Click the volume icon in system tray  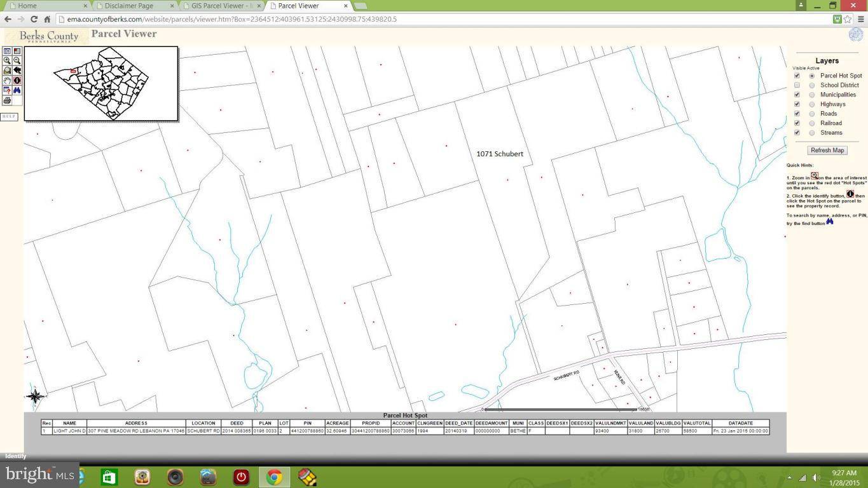point(816,477)
